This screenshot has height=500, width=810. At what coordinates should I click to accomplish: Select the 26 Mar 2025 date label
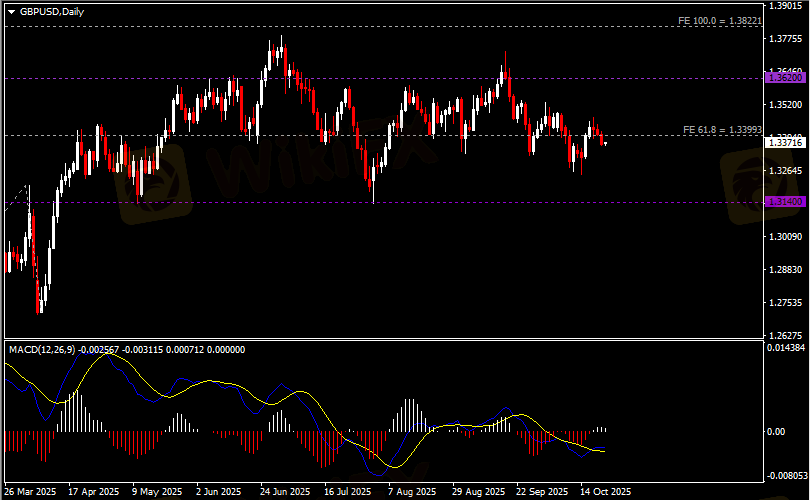click(31, 492)
